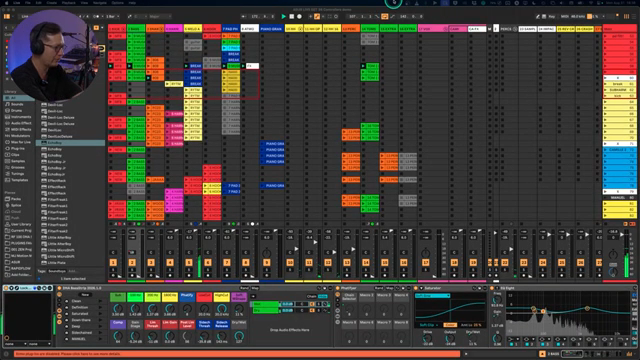This screenshot has height=360, width=640.
Task: Select the Draw Mode pencil icon
Action: [538, 16]
